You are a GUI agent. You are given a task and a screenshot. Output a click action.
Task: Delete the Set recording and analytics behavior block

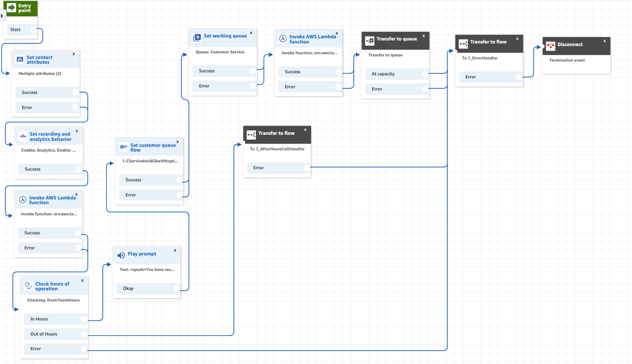point(77,131)
